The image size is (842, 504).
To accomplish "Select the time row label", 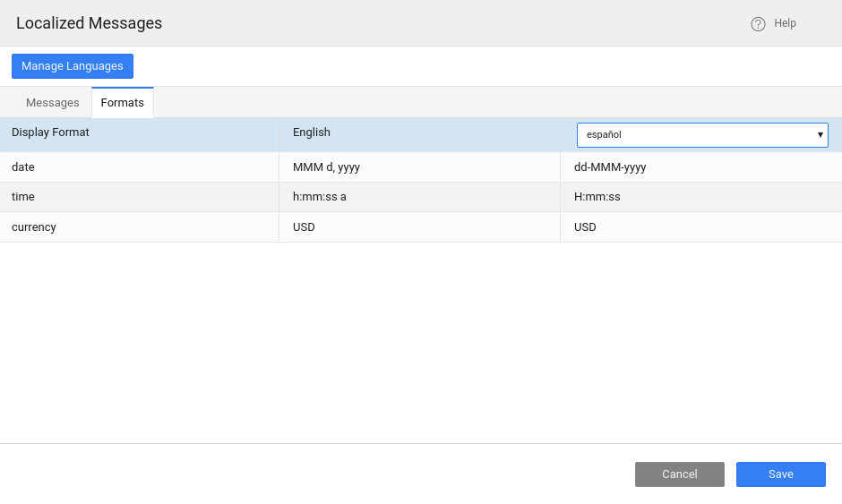I will pos(23,197).
